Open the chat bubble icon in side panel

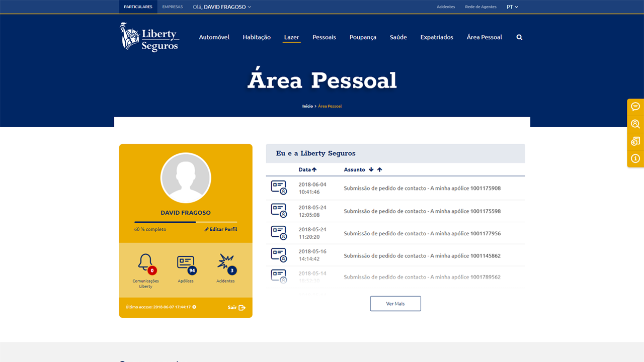pyautogui.click(x=635, y=107)
